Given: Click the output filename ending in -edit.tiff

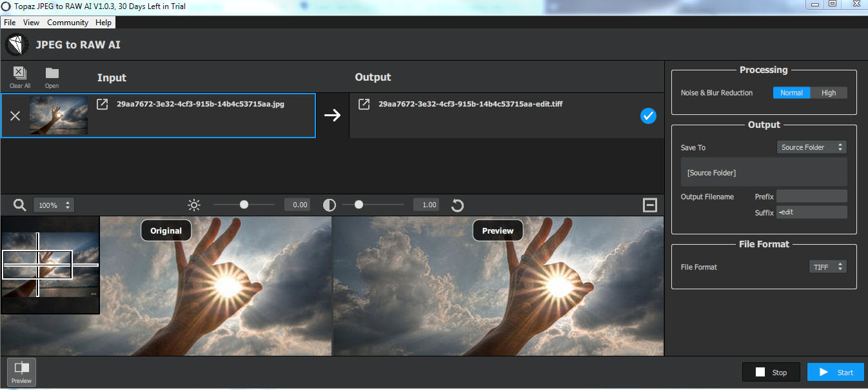Looking at the screenshot, I should pos(470,104).
